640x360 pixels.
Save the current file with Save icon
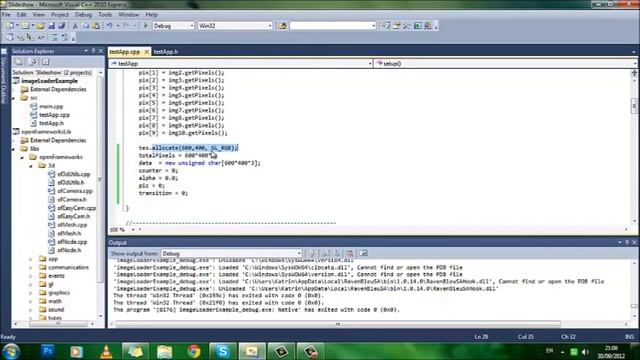click(x=51, y=26)
